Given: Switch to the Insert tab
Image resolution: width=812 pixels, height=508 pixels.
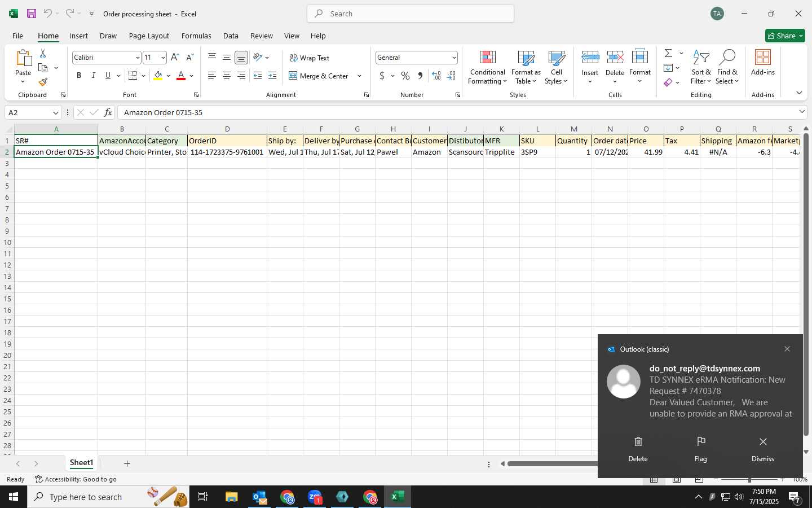Looking at the screenshot, I should [79, 36].
